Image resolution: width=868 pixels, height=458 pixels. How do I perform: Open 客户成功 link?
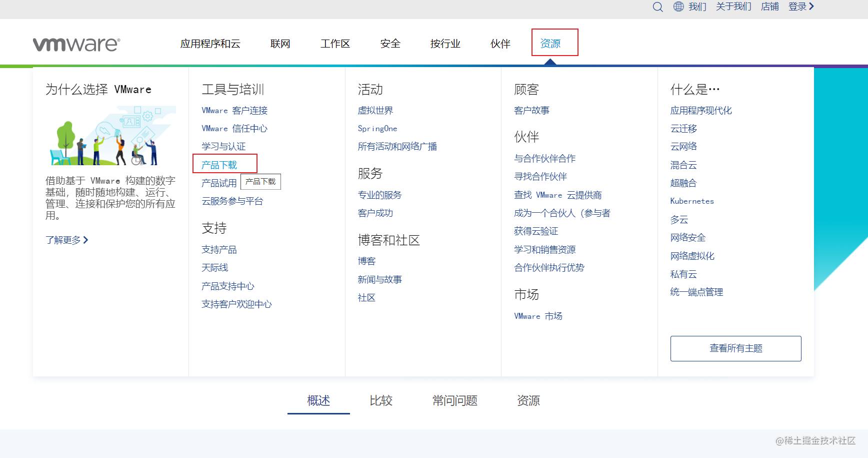pyautogui.click(x=375, y=213)
